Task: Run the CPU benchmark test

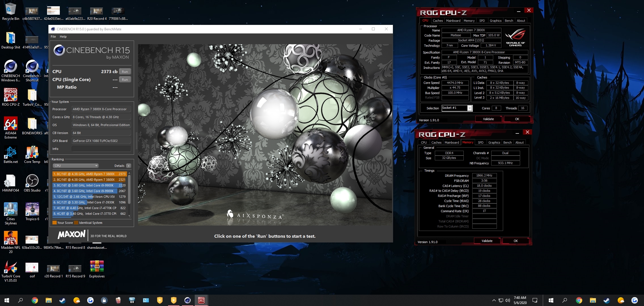Action: click(125, 72)
